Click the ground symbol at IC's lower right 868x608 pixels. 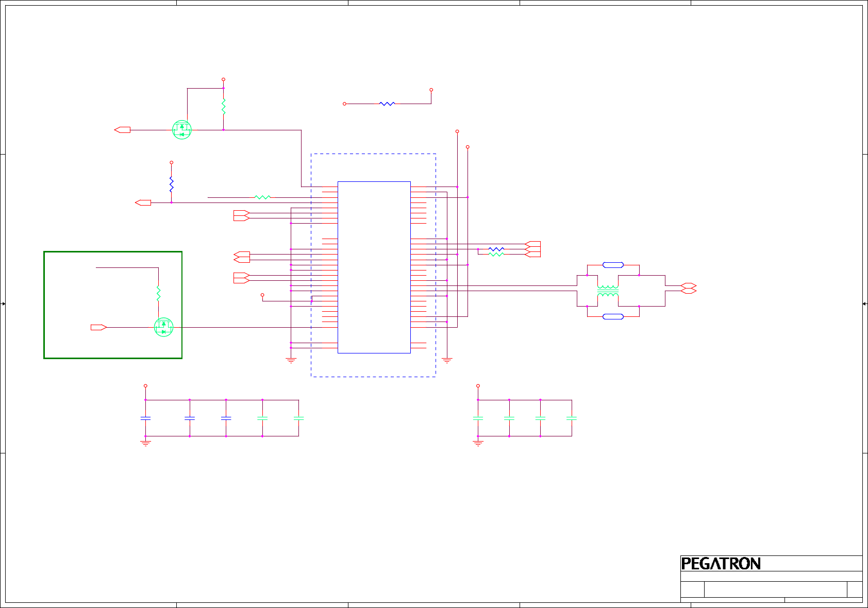pos(447,361)
